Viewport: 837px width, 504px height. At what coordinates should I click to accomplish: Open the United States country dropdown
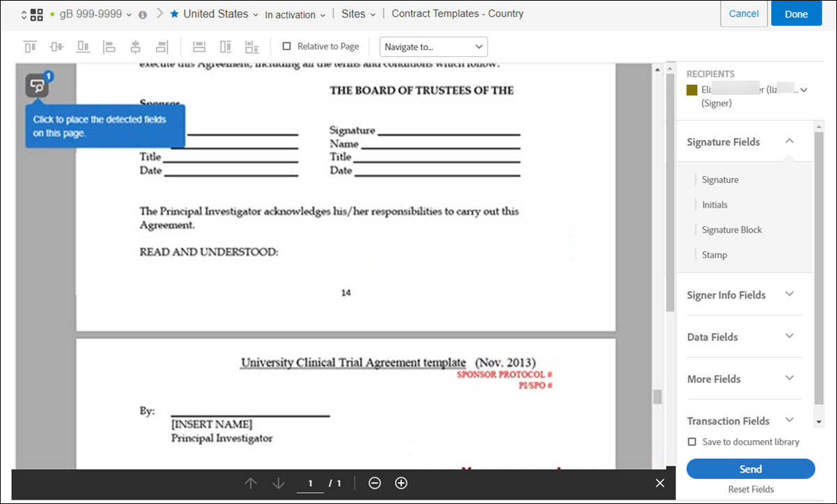pos(256,15)
